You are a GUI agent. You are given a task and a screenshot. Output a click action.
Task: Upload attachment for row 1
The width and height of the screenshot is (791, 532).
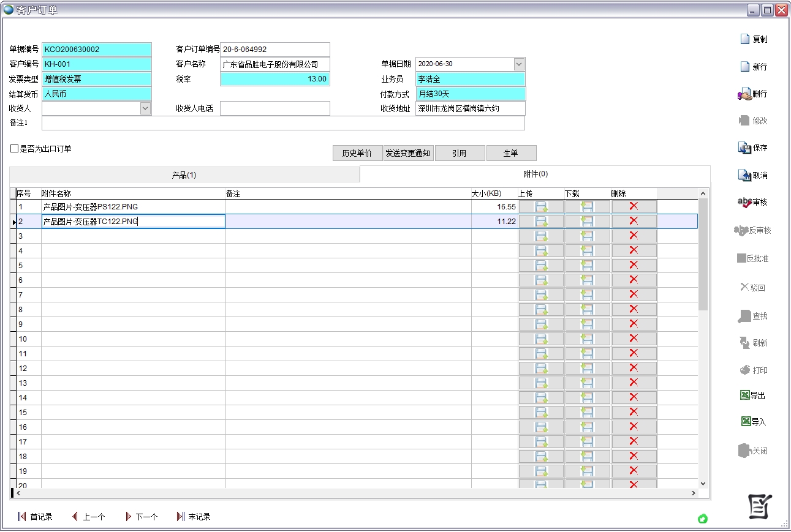[x=540, y=206]
